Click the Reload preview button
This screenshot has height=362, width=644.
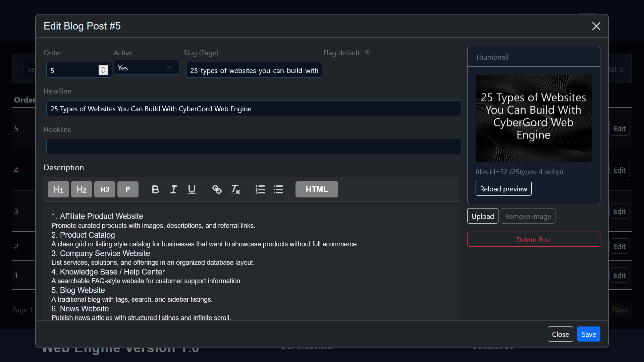(503, 188)
